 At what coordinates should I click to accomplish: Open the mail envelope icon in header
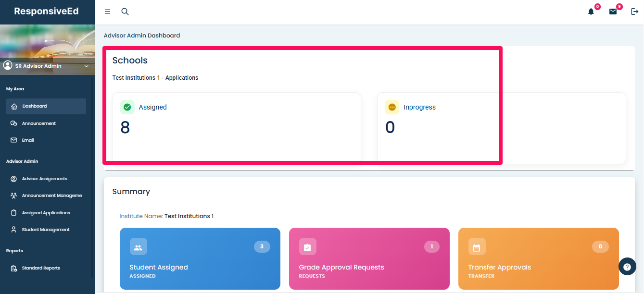pyautogui.click(x=613, y=12)
